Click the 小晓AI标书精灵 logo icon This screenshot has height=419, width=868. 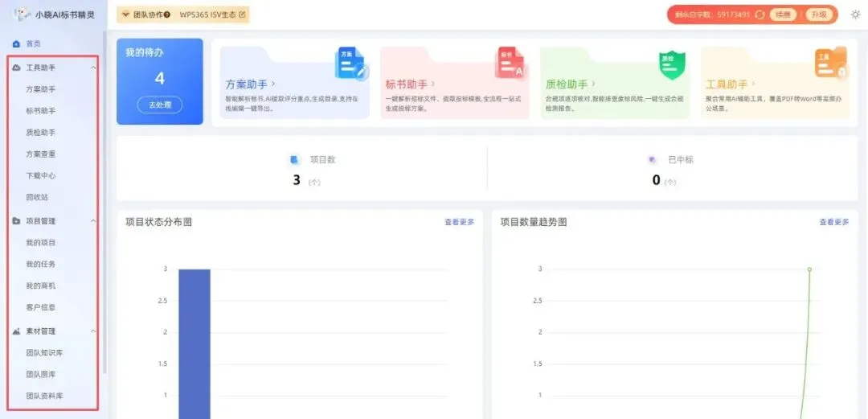tap(22, 14)
